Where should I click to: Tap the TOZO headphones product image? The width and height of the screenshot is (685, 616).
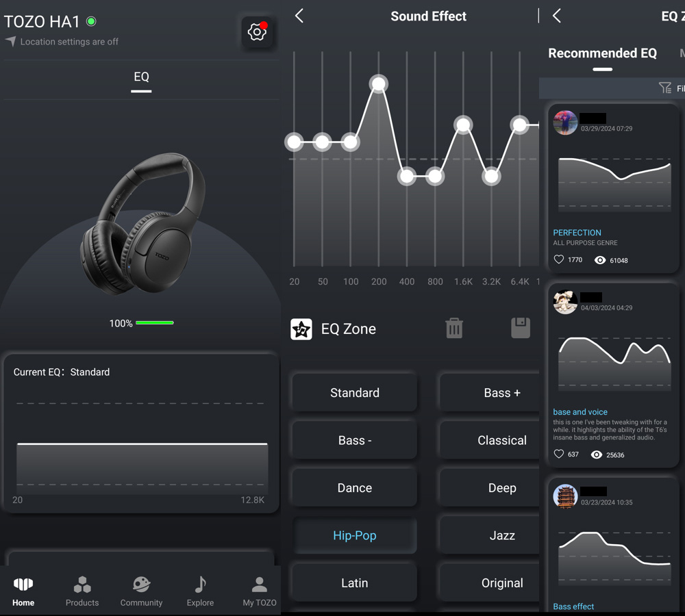pyautogui.click(x=142, y=222)
